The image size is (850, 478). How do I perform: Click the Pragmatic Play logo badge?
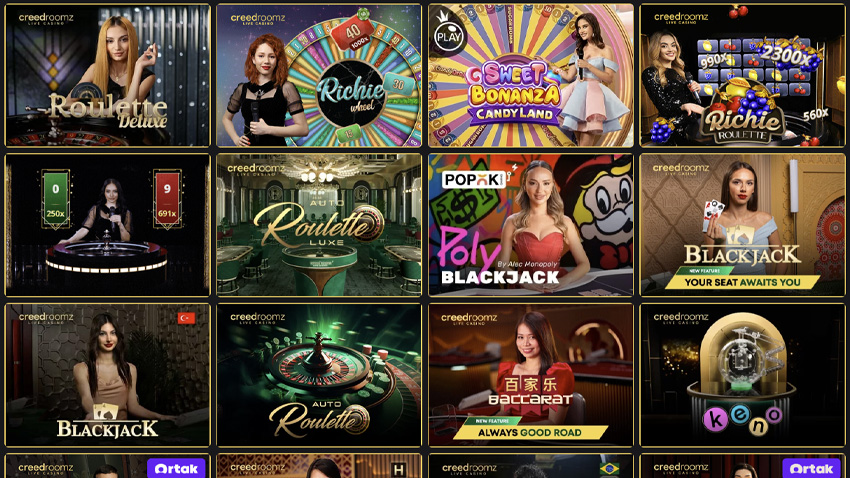449,36
